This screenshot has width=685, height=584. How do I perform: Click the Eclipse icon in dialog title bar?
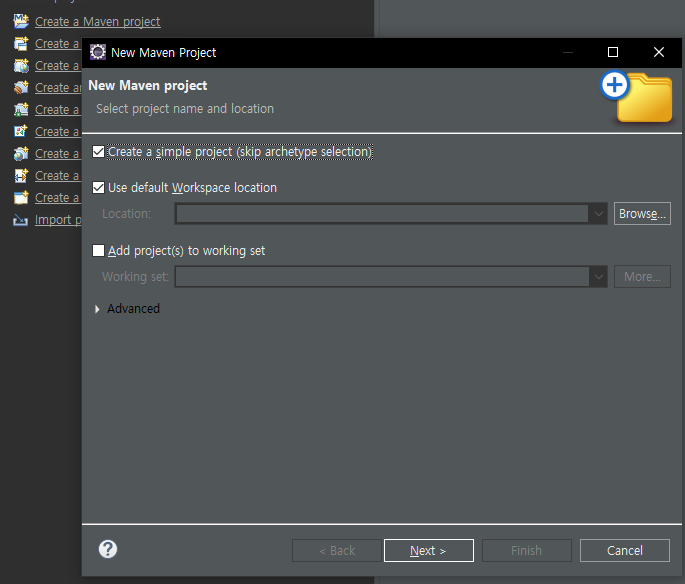98,52
